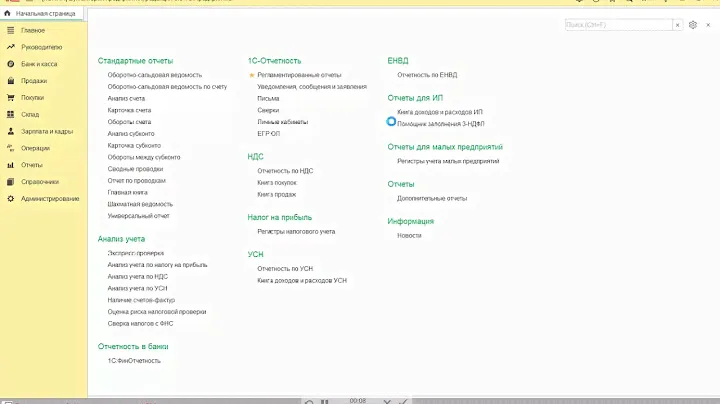Open Руководителю section with chart icon
The image size is (720, 404).
(40, 47)
